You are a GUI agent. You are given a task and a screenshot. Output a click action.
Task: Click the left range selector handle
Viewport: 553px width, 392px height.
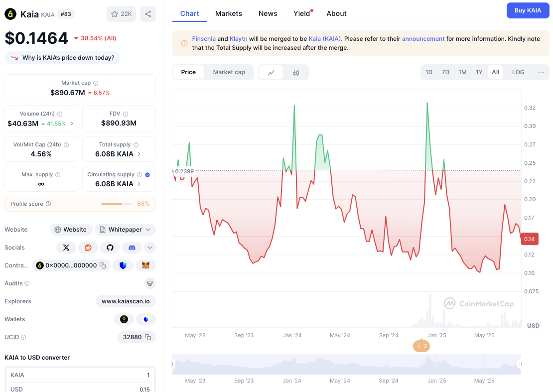pos(172,364)
